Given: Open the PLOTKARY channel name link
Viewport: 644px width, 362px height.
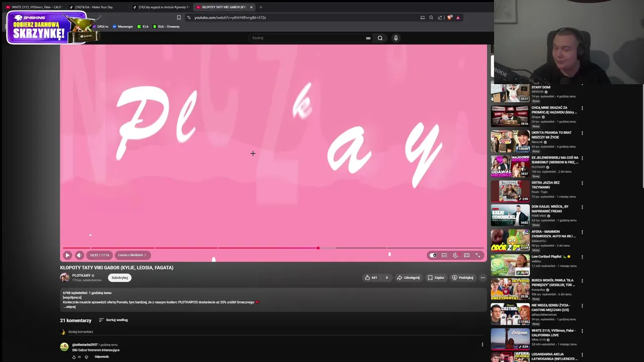Looking at the screenshot, I should pos(81,276).
